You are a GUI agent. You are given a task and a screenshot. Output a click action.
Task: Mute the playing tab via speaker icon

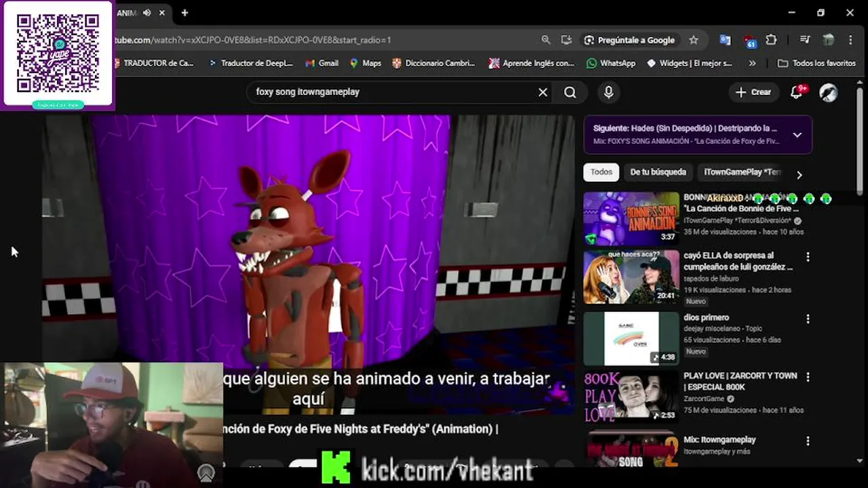click(146, 13)
